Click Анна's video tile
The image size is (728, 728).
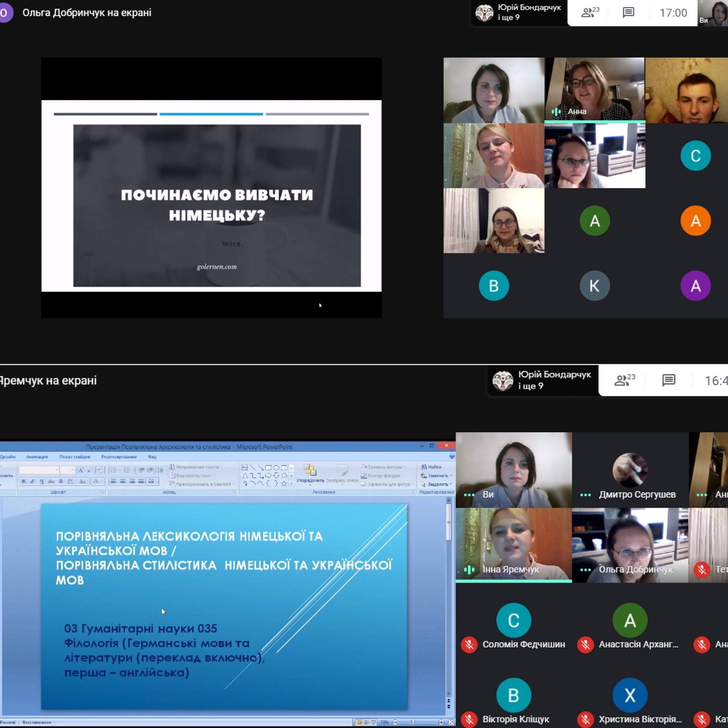tap(595, 90)
